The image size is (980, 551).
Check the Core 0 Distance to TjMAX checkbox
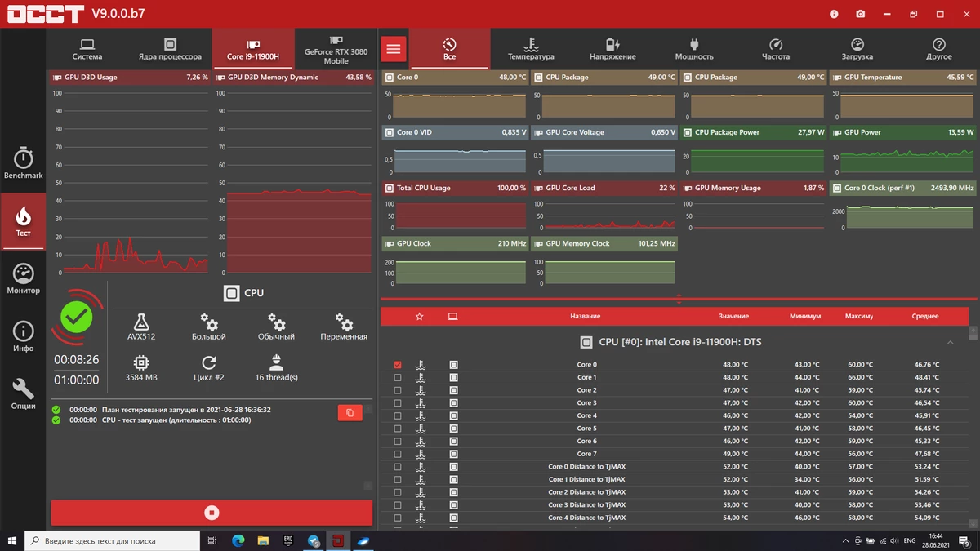[x=398, y=467]
